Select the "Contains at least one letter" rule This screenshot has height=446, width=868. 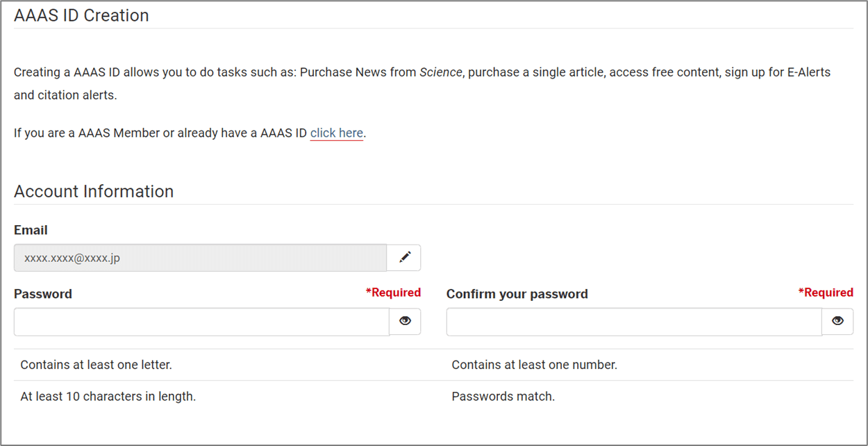[x=96, y=365]
